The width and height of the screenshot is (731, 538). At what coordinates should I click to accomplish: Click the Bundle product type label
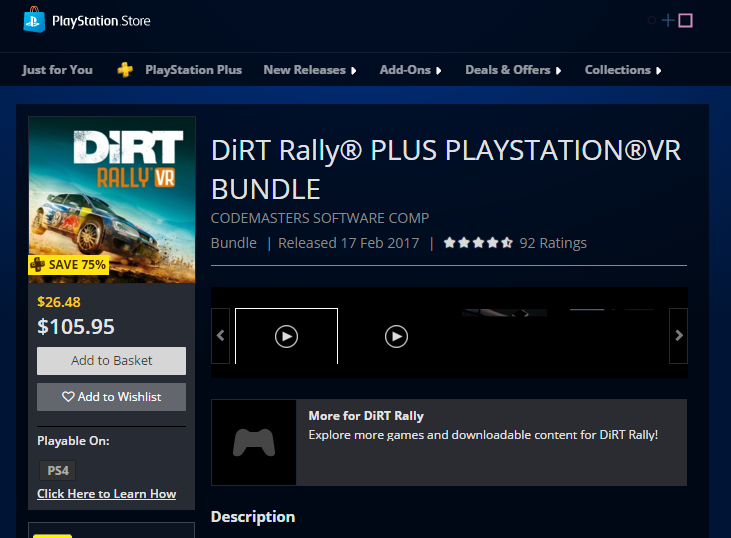point(234,243)
